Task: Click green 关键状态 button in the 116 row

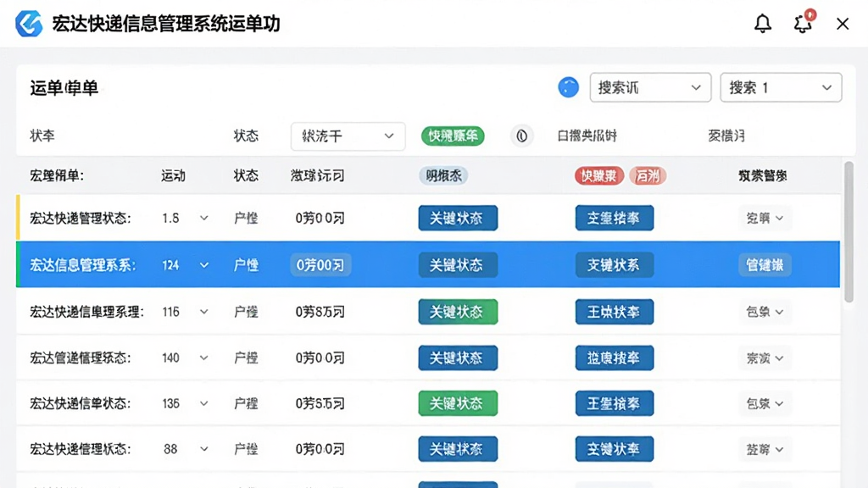Action: point(458,312)
